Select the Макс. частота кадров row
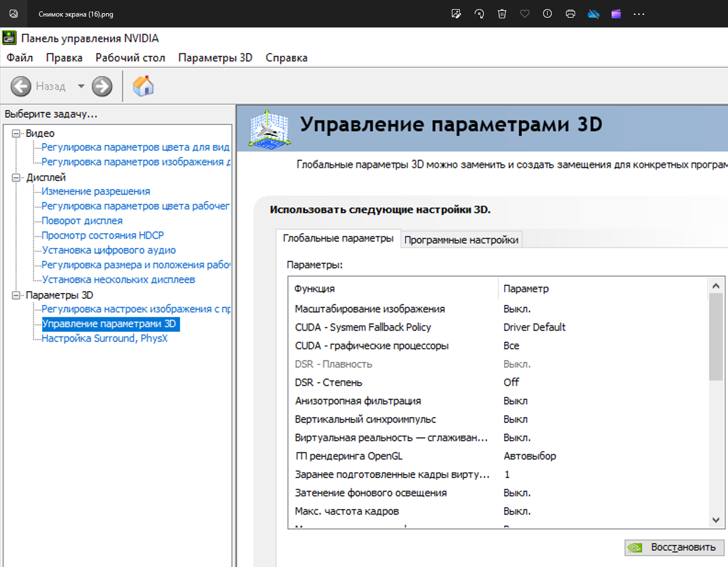 point(499,511)
